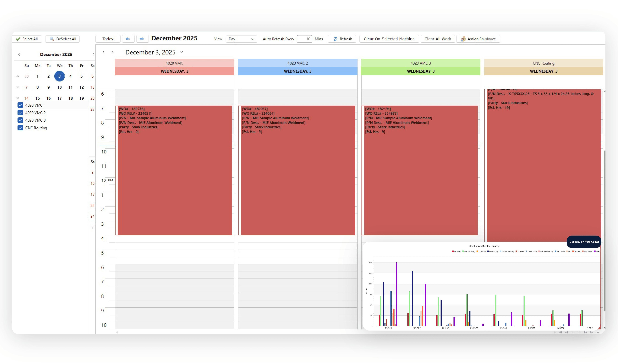Toggle the 4020 VMC 3 checkbox
Viewport: 618px width, 364px height.
coord(20,120)
